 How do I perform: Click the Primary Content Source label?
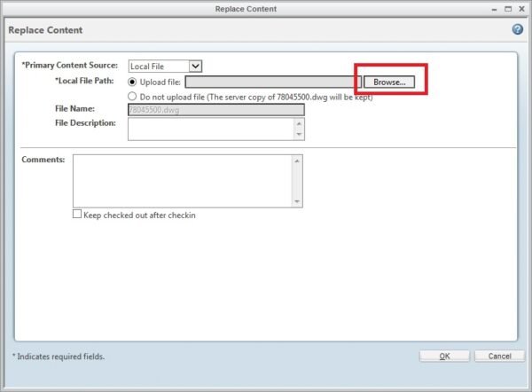point(69,65)
